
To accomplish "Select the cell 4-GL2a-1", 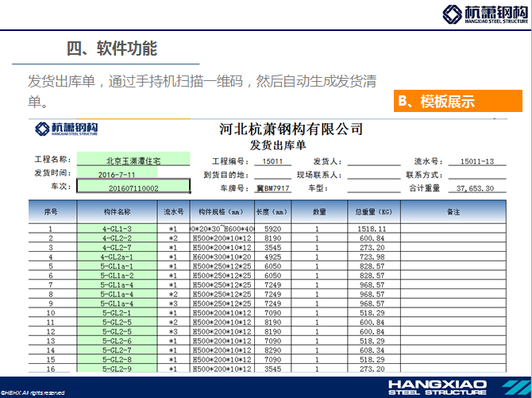I will [117, 257].
